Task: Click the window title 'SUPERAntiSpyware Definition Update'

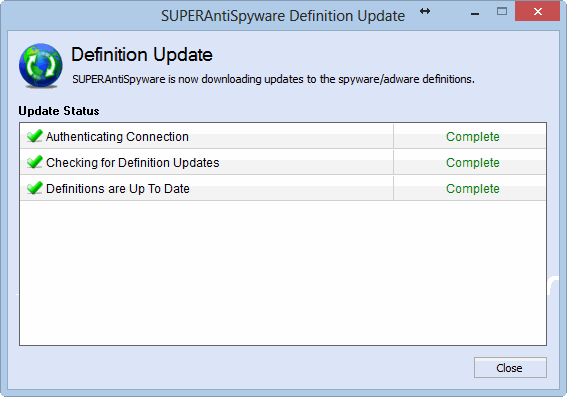Action: tap(283, 16)
